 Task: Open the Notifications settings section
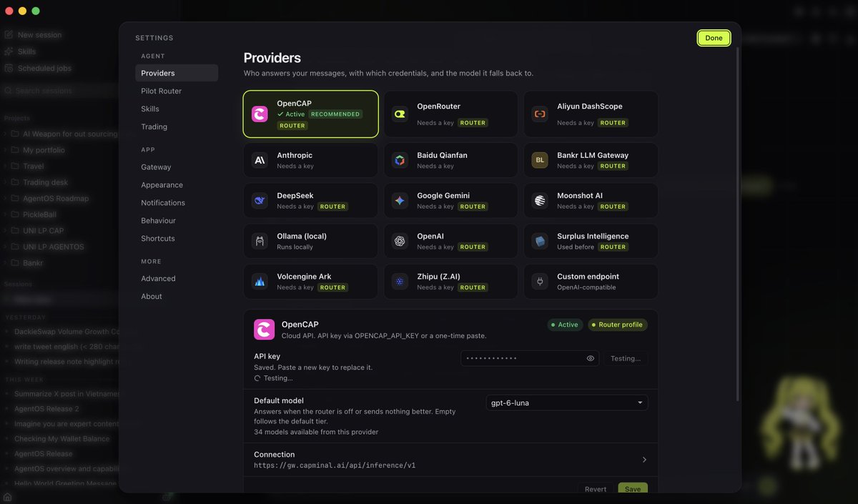pos(177,202)
